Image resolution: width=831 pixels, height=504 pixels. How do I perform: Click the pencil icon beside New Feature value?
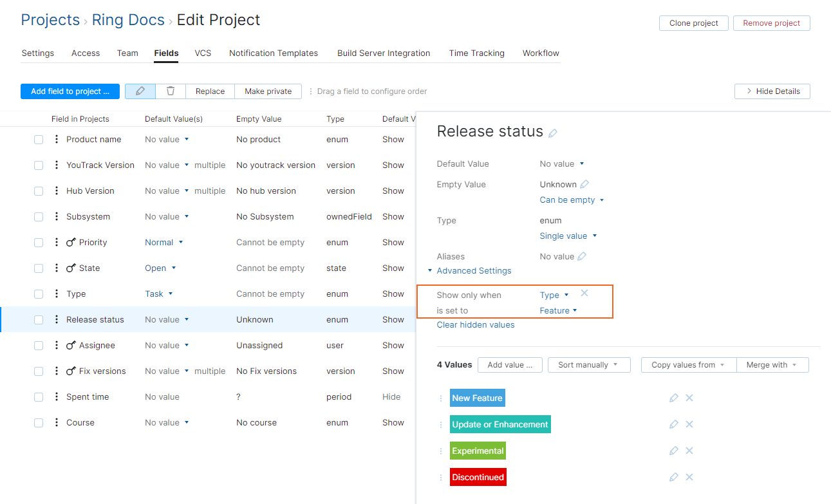[x=673, y=398]
